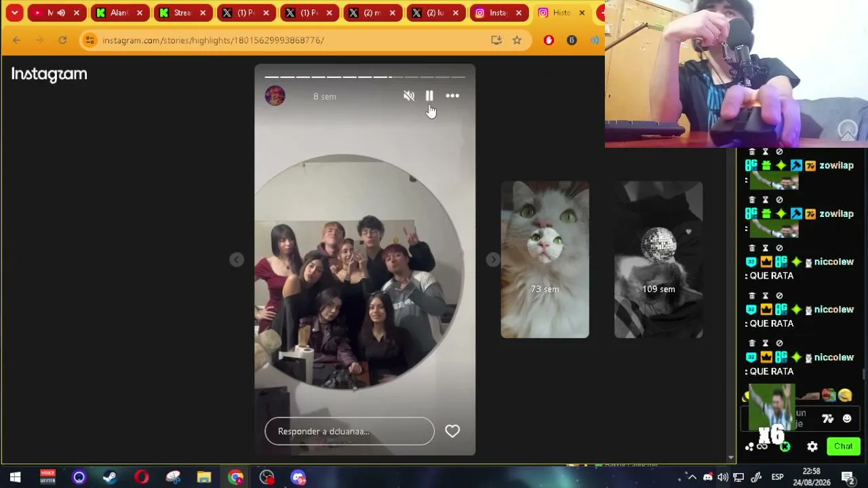Open network settings in system tray

[739, 477]
